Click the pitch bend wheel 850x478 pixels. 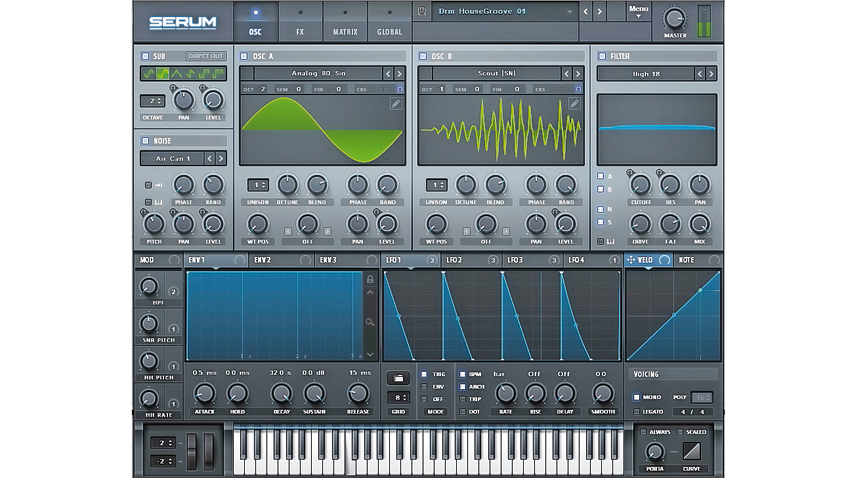[x=192, y=451]
